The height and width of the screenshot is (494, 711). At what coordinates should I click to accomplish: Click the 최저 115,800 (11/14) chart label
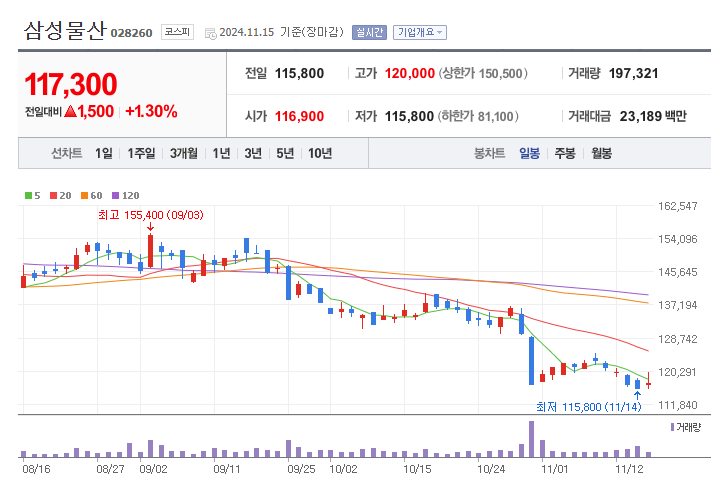(x=589, y=407)
